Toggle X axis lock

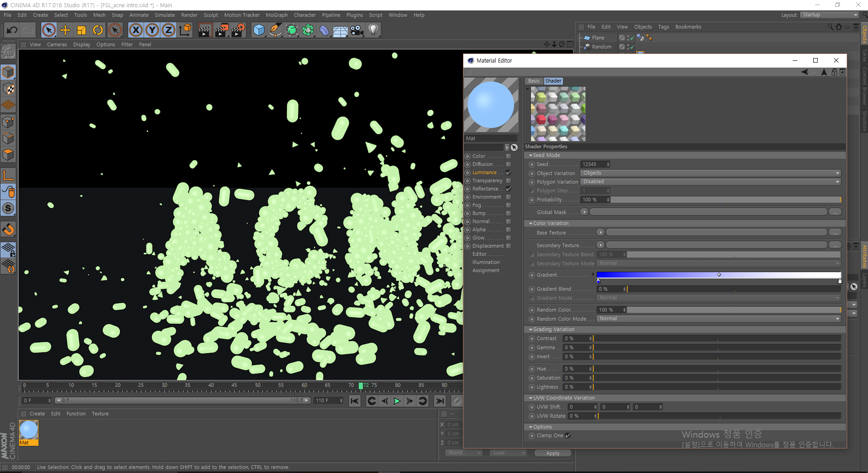[x=135, y=30]
